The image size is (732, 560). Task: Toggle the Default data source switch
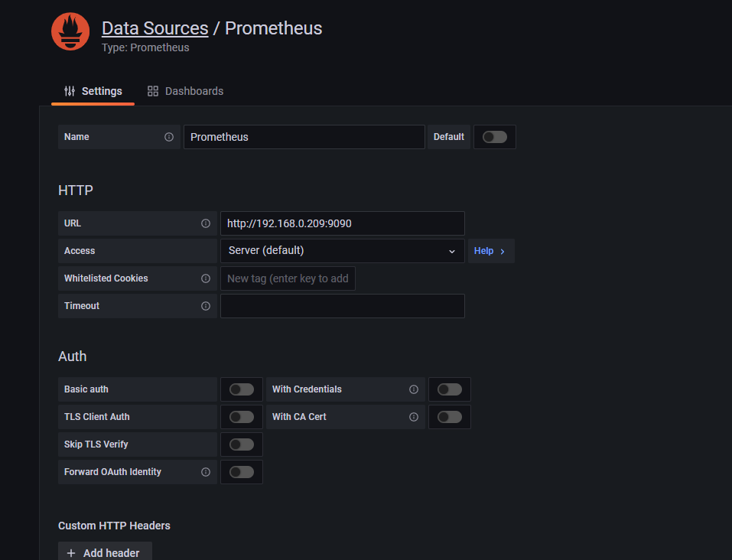pos(494,137)
